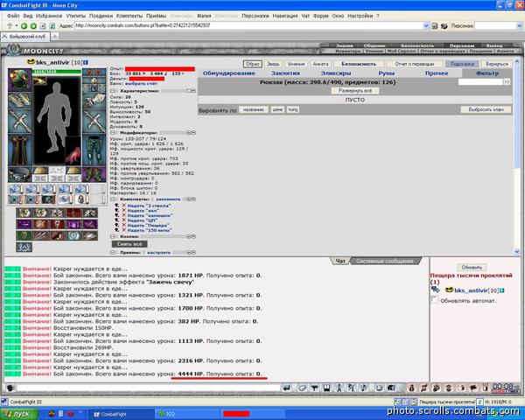Open Системные сообщения chat tab

(x=385, y=262)
